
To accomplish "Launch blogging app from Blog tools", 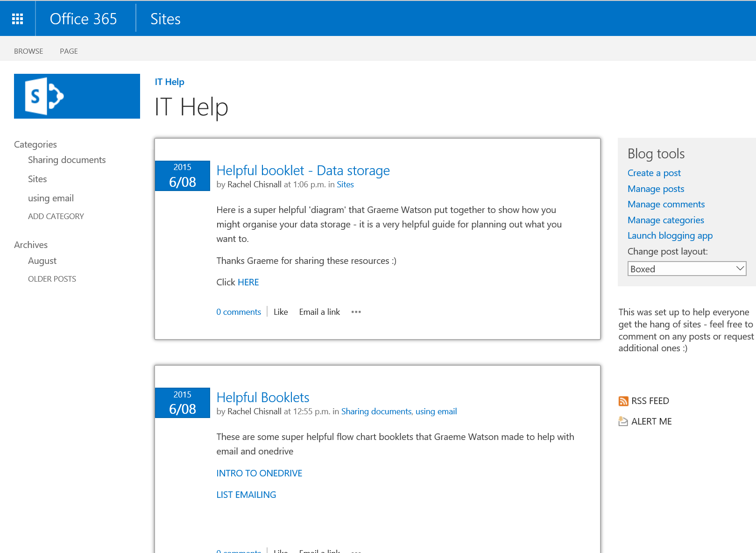I will point(670,235).
